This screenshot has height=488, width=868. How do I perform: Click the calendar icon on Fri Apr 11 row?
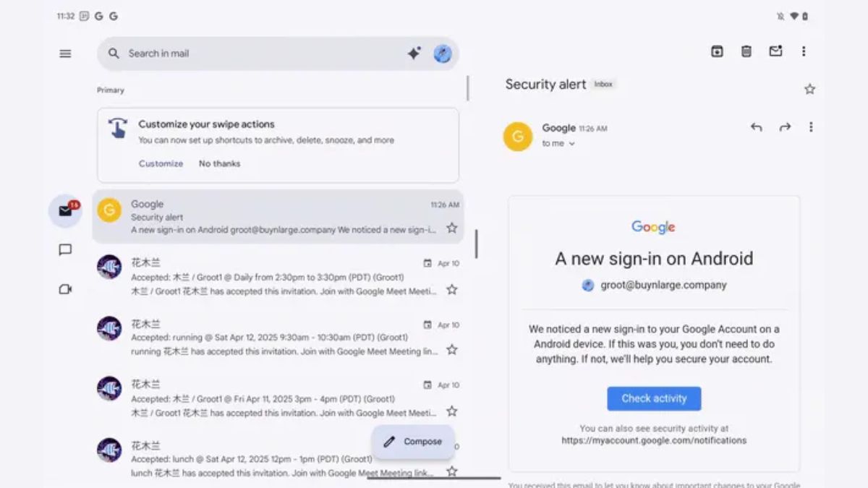pos(427,385)
